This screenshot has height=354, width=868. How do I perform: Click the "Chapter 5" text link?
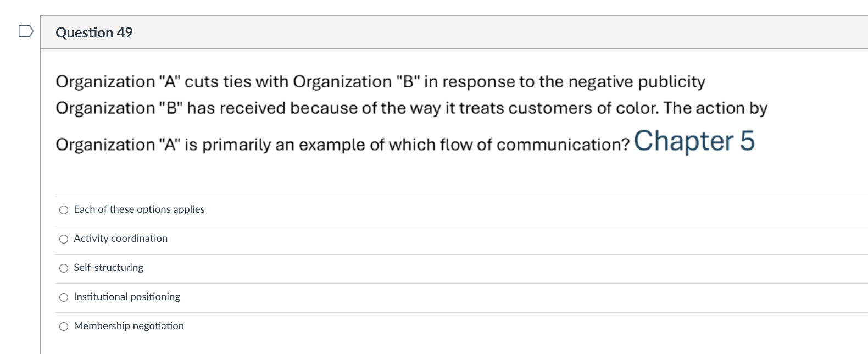(x=694, y=142)
